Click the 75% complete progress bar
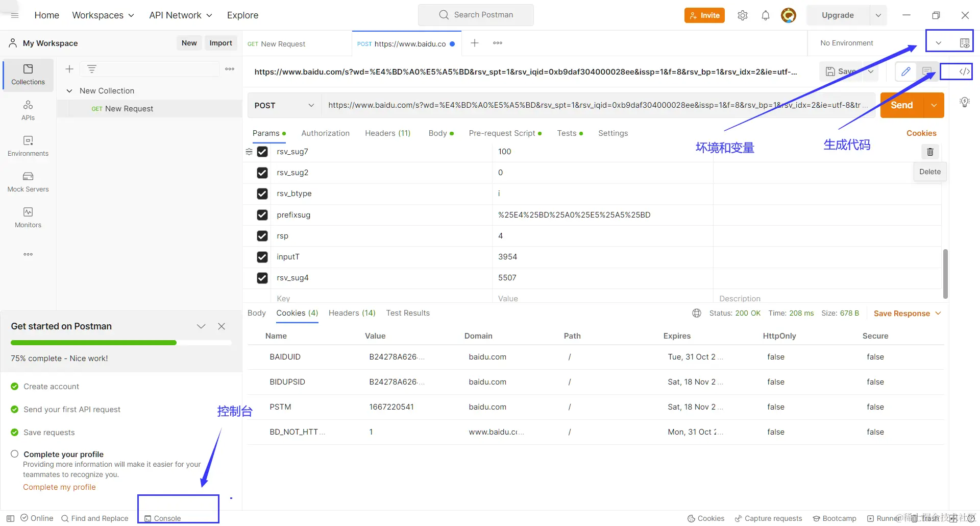This screenshot has height=526, width=980. point(121,343)
